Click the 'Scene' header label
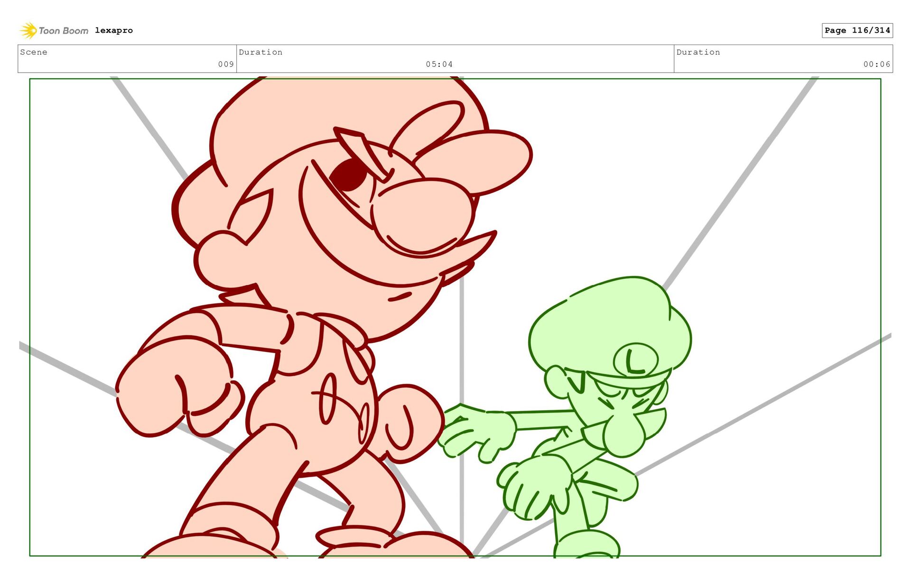 34,52
